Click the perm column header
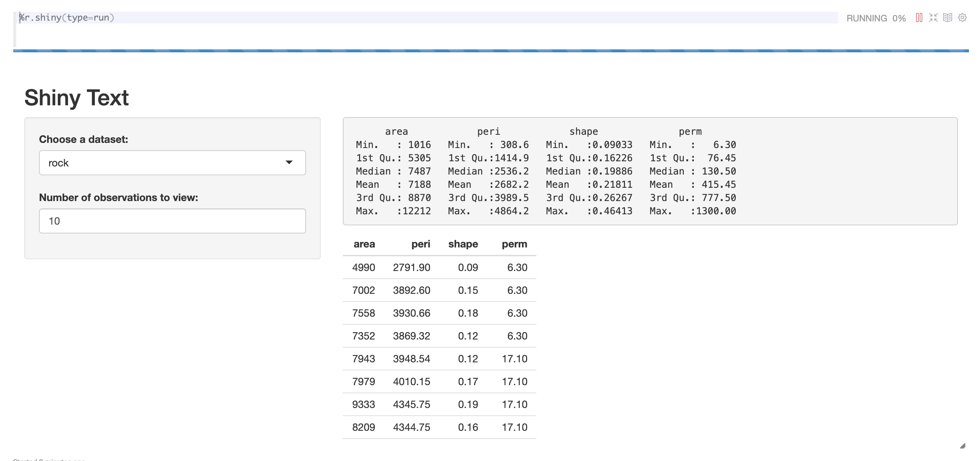The height and width of the screenshot is (461, 980). [514, 244]
